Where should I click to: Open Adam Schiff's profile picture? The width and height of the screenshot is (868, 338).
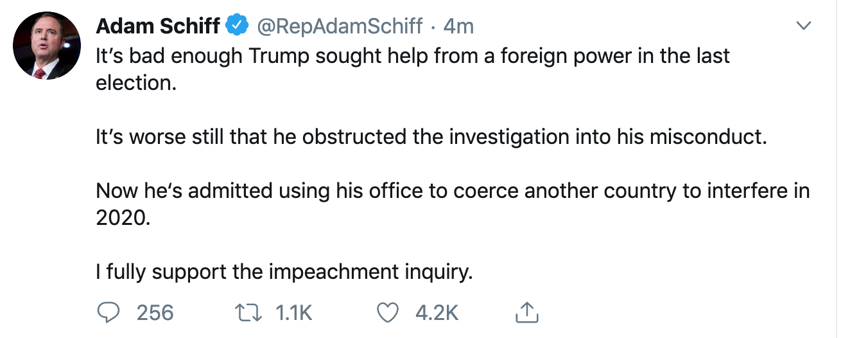coord(46,46)
